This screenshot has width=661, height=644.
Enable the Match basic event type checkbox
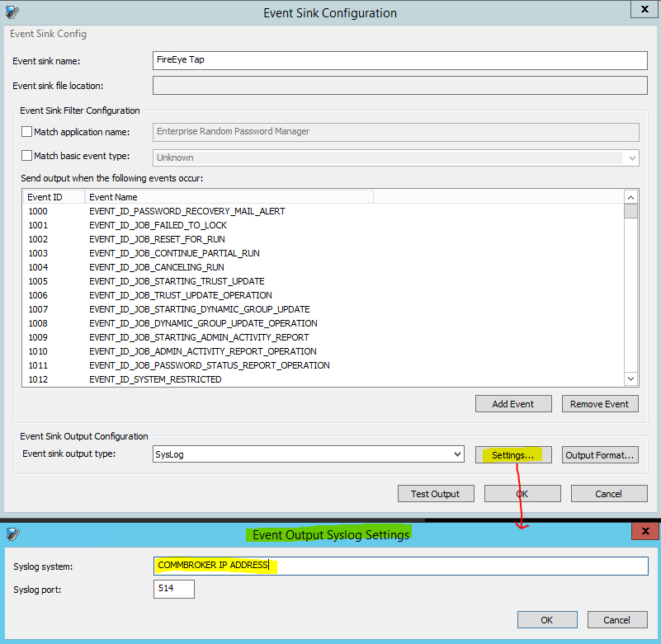pyautogui.click(x=26, y=155)
